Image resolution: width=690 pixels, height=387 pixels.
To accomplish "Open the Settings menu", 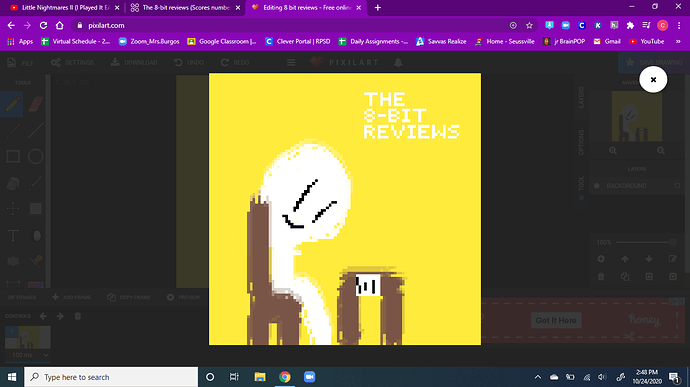I will click(x=72, y=63).
